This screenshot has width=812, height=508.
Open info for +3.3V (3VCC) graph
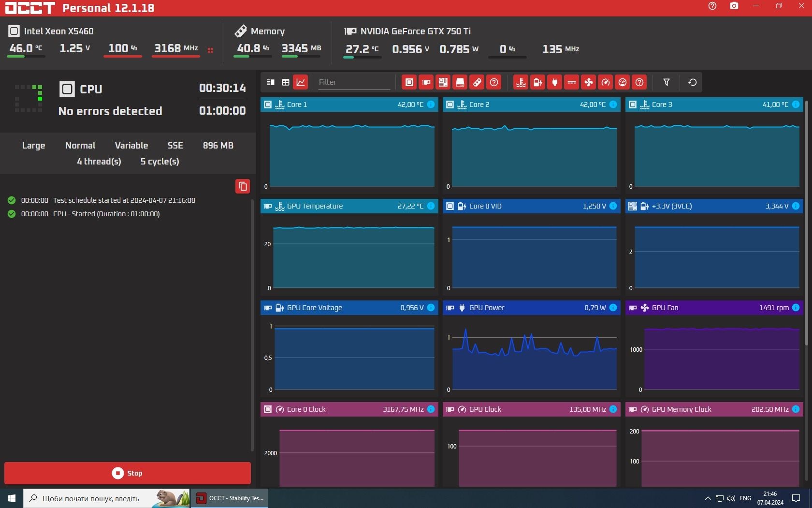tap(796, 206)
